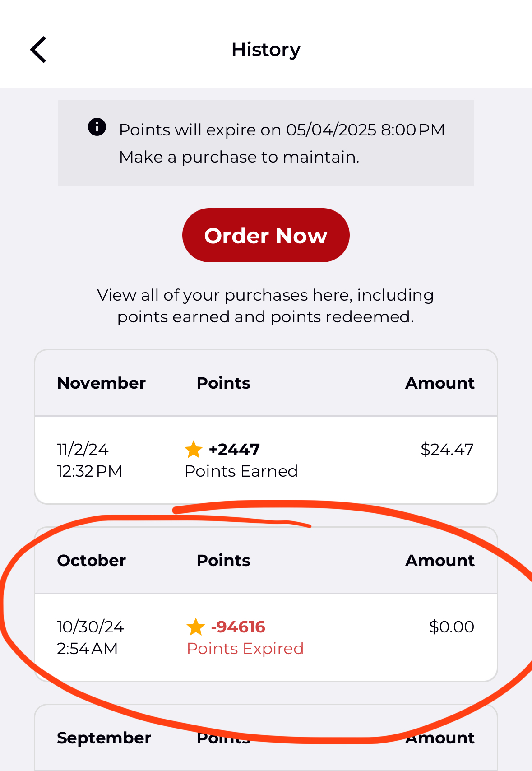Tap the History page title
The height and width of the screenshot is (771, 532).
pyautogui.click(x=266, y=50)
